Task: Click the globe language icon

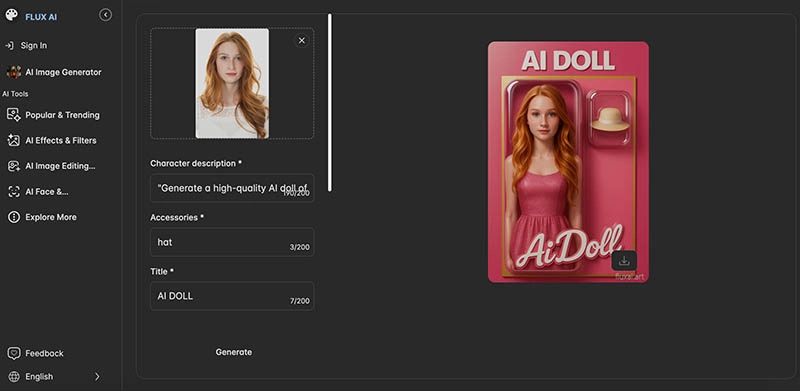Action: pos(14,377)
